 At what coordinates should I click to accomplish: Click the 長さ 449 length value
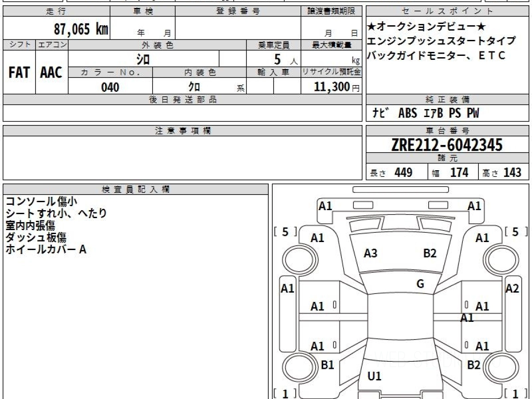391,172
